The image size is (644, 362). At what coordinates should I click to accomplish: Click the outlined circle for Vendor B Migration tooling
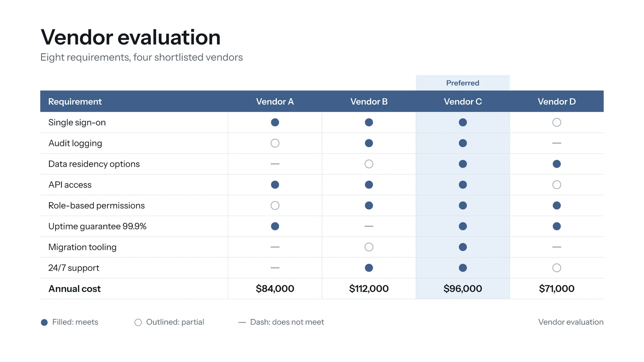point(369,247)
